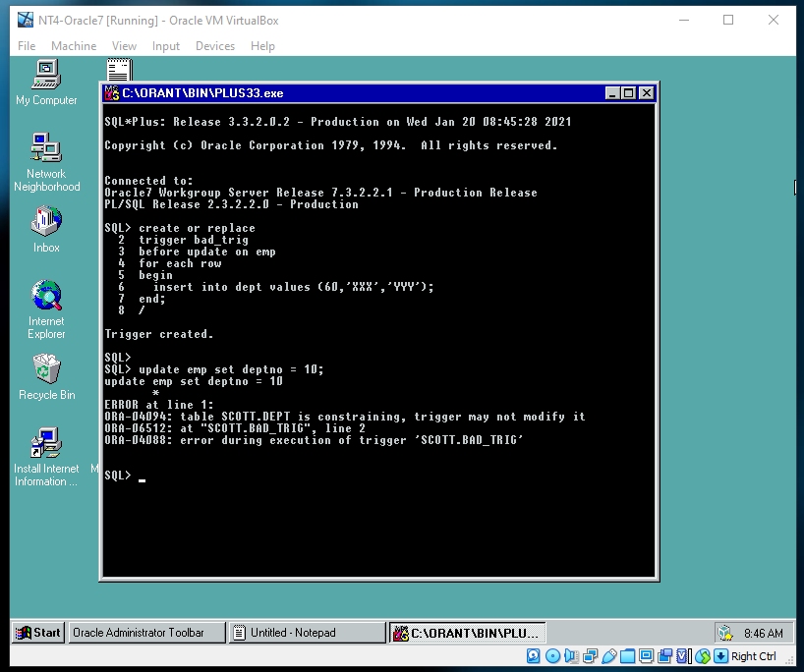Click the 'SQL*Plus: Release 3.3.2.0.2' banner line
This screenshot has height=672, width=804.
click(338, 122)
